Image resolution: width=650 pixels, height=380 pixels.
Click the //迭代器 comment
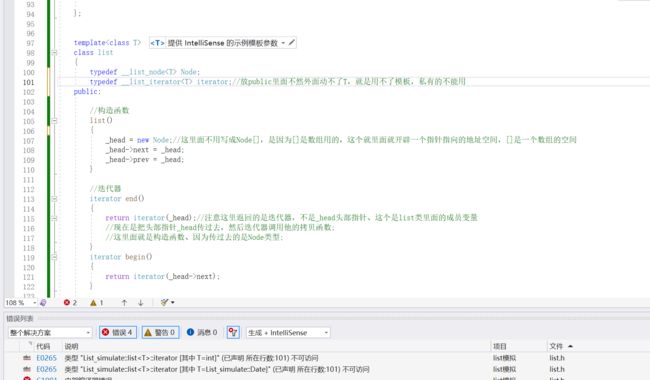[x=105, y=189]
